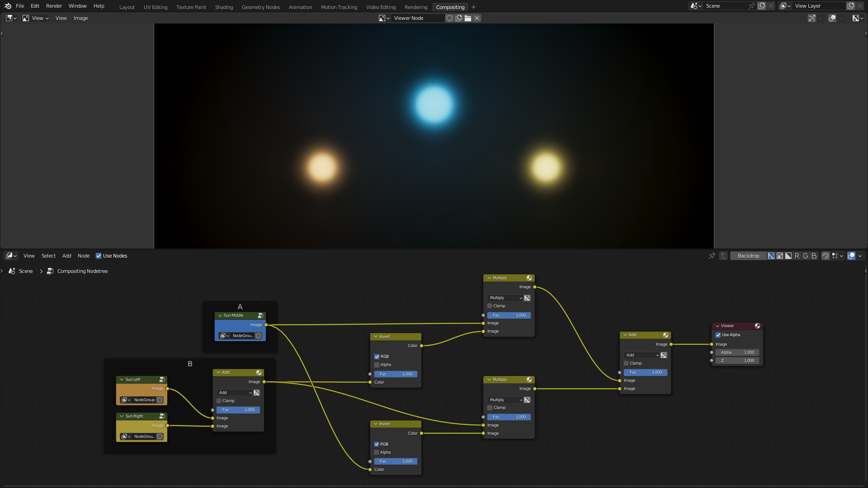Select Alpha backdrop channel icon
868x488 pixels.
click(x=788, y=256)
